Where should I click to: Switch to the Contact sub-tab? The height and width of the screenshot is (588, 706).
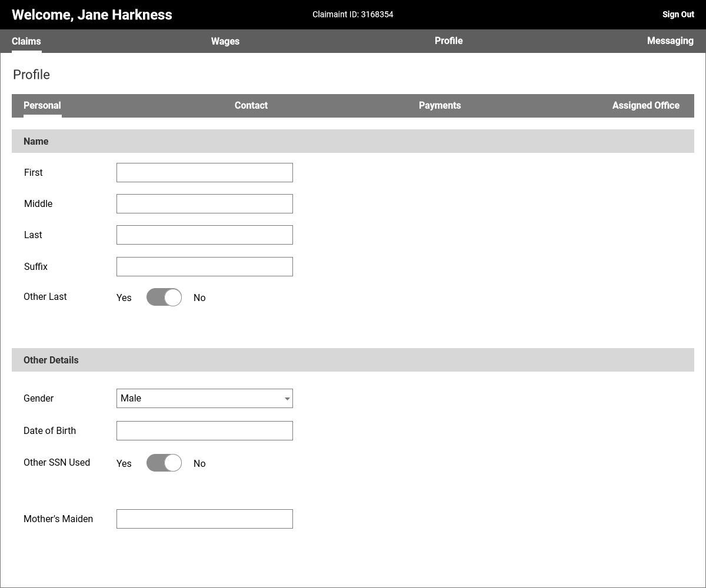(251, 106)
